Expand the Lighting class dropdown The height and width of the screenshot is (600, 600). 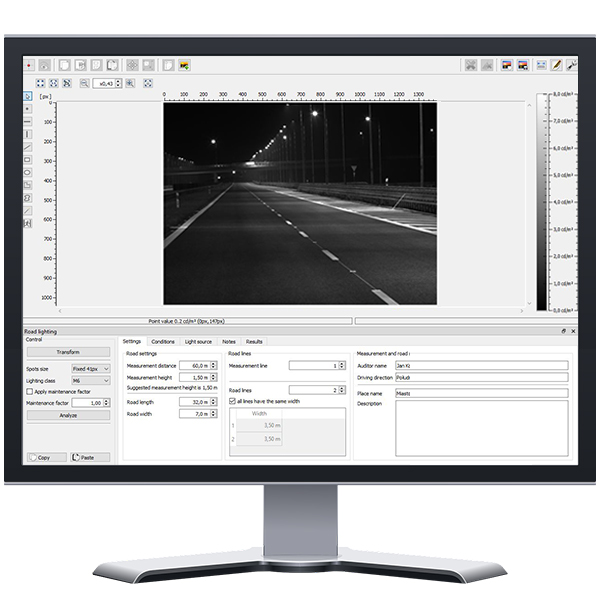pyautogui.click(x=92, y=381)
